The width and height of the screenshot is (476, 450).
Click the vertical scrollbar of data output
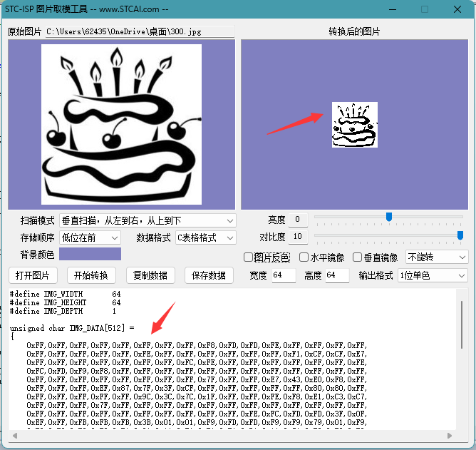coord(462,324)
